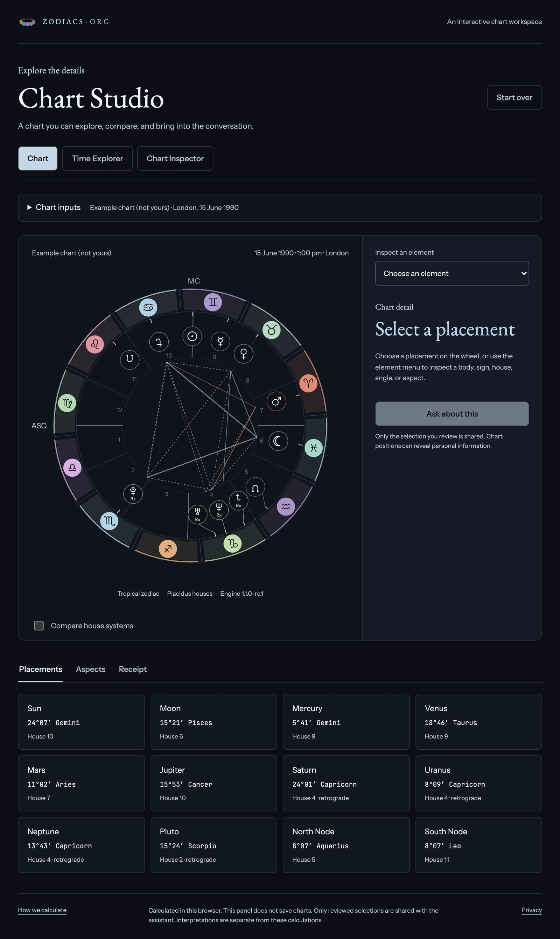
Task: Click the Scorpio sign icon on the ring
Action: [x=109, y=521]
